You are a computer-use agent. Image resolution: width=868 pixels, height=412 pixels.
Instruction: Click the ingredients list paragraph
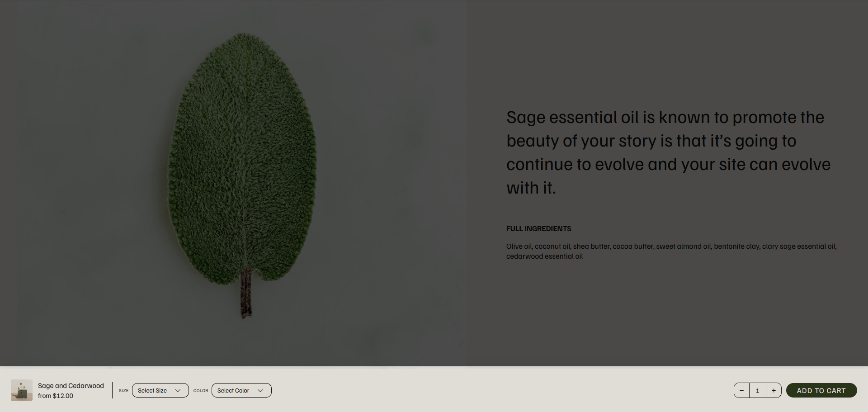click(x=671, y=251)
